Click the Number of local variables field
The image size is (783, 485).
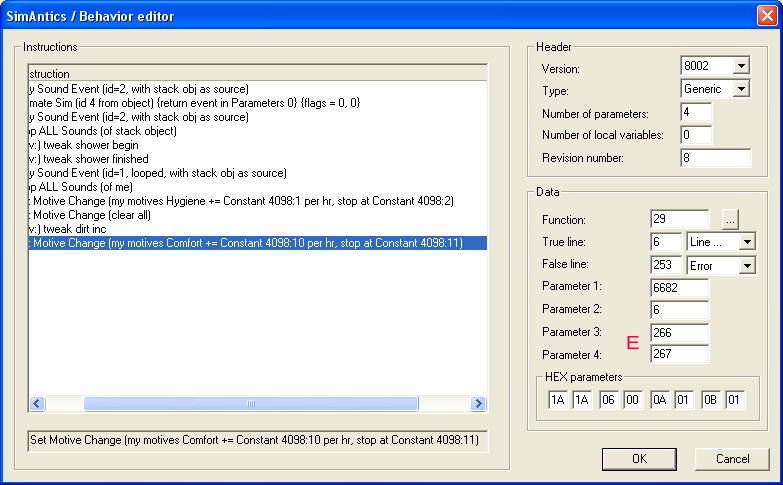point(696,135)
